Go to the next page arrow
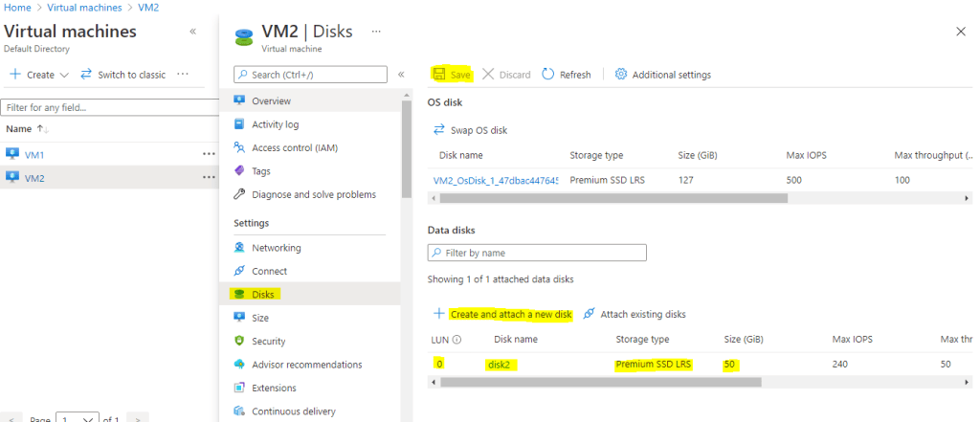 click(x=138, y=418)
